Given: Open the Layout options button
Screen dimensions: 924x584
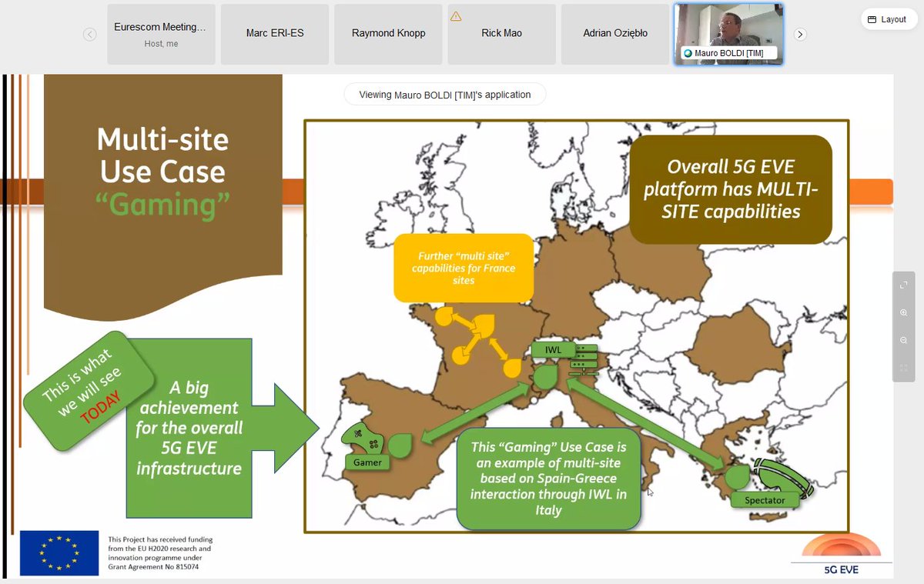Looking at the screenshot, I should (889, 20).
